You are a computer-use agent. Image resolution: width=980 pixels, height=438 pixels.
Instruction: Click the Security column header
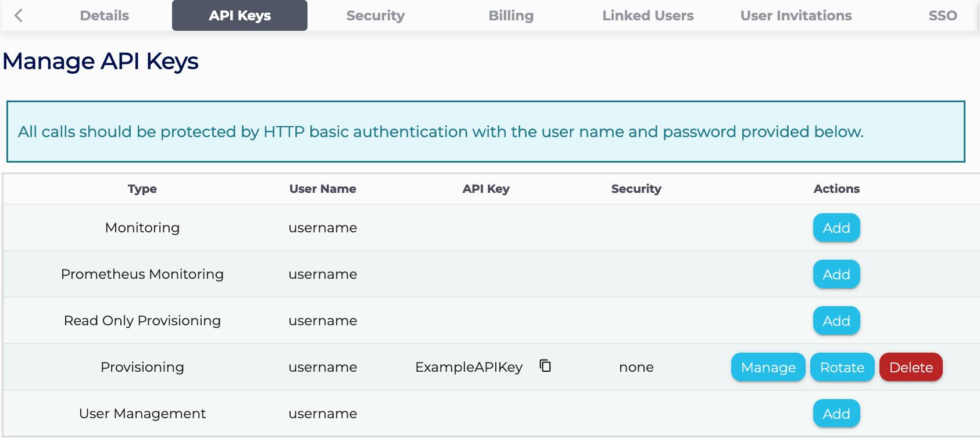(636, 189)
